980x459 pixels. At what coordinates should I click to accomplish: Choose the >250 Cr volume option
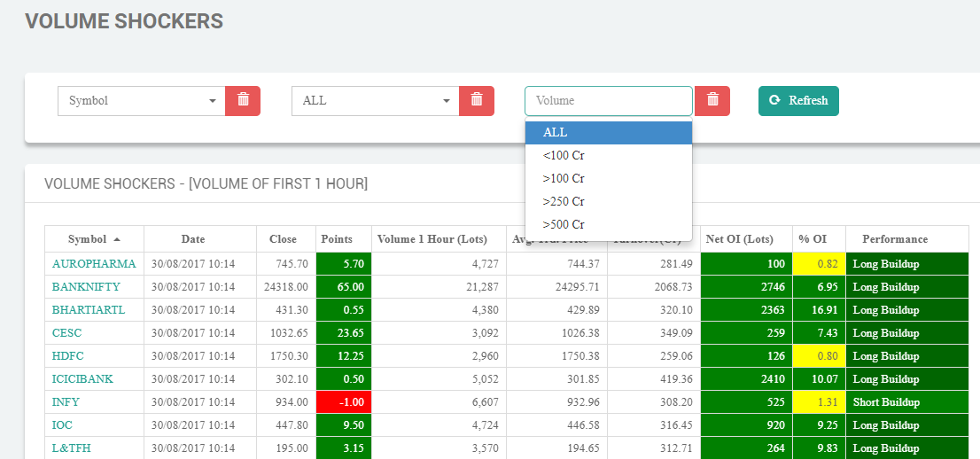point(609,201)
